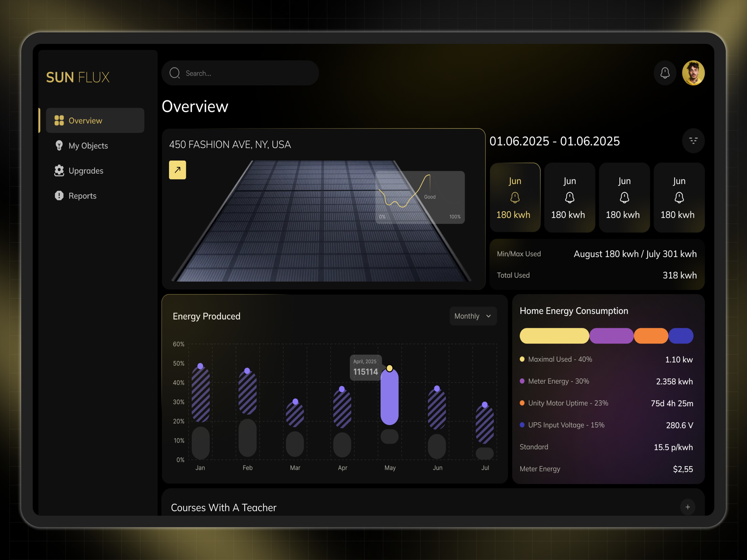Select Reports from the sidebar
747x560 pixels.
click(82, 195)
